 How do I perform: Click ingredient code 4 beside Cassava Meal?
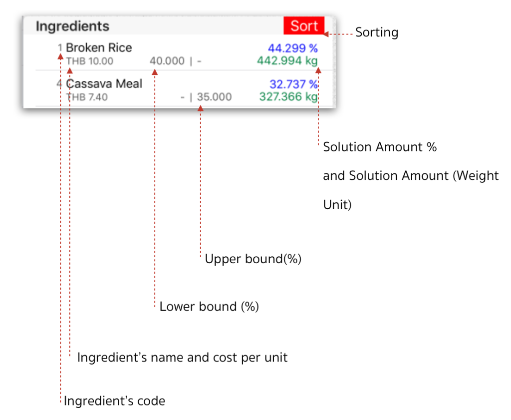[x=59, y=84]
